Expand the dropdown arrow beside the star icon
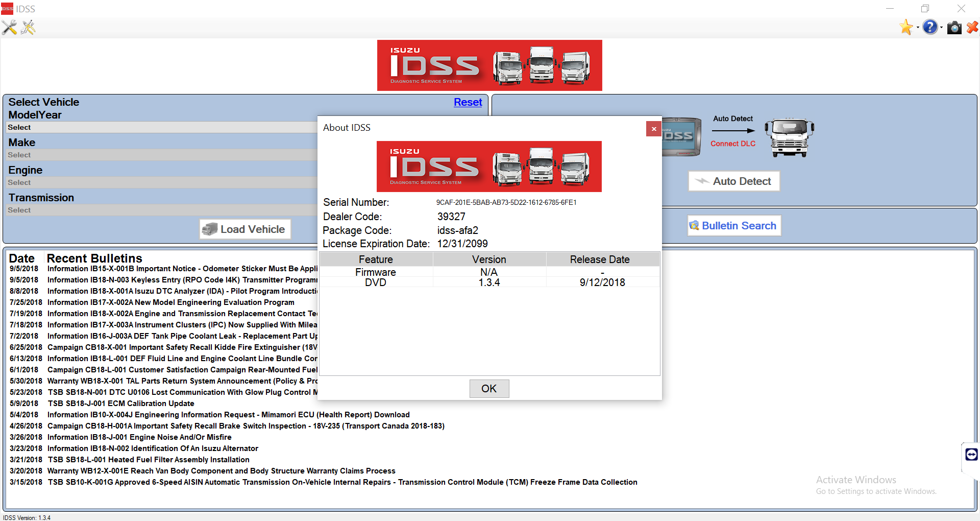Viewport: 980px width, 521px height. [x=918, y=28]
